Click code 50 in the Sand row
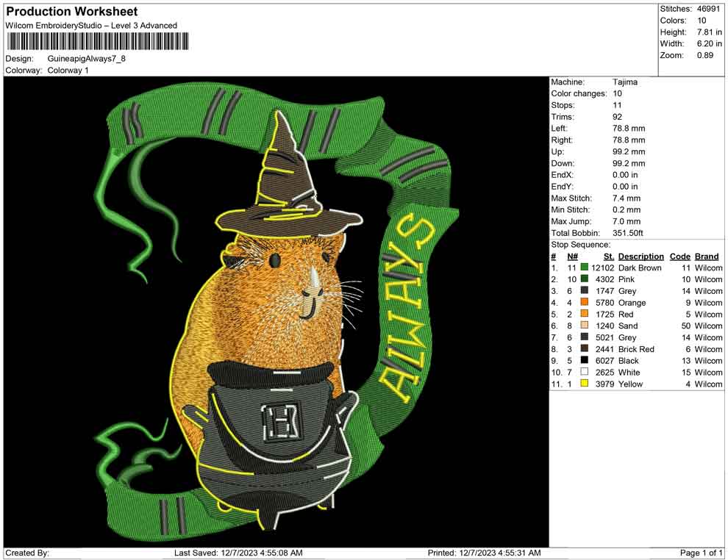728x560 pixels. [x=686, y=326]
